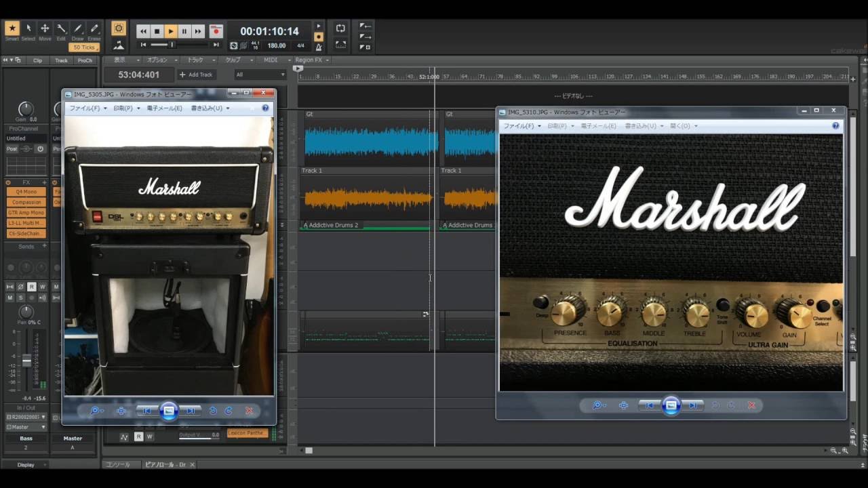Select the Q4 Mono effect

click(26, 192)
